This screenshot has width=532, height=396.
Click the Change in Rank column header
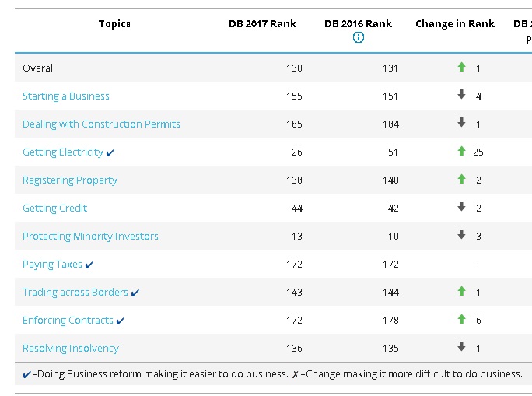tap(455, 24)
